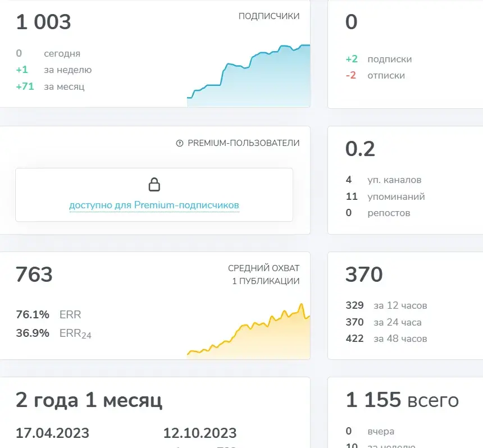The height and width of the screenshot is (448, 483).
Task: Click the blue subscribers growth chart
Action: [x=249, y=76]
